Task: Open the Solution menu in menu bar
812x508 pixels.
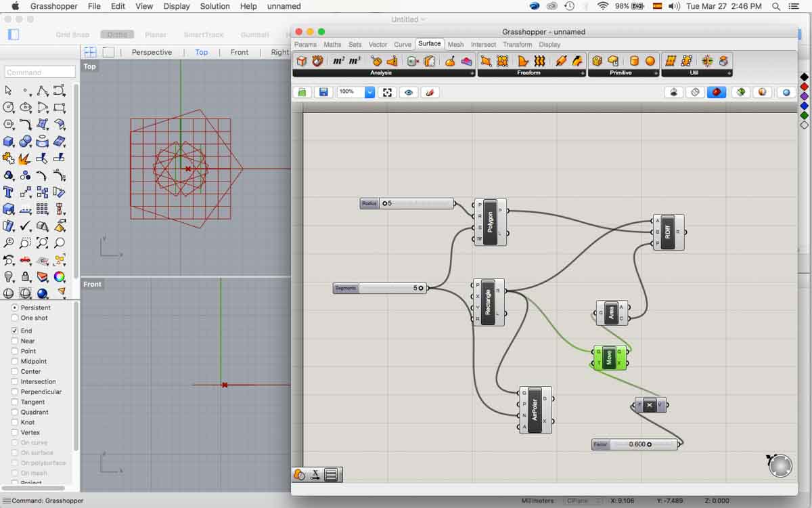Action: coord(215,6)
